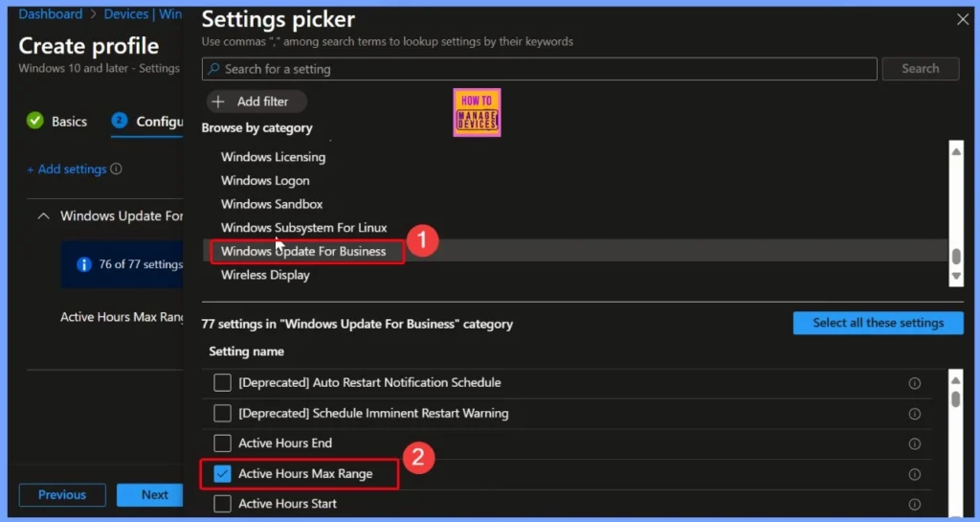Screen dimensions: 980x522
Task: Enable the Active Hours End checkbox
Action: point(222,443)
